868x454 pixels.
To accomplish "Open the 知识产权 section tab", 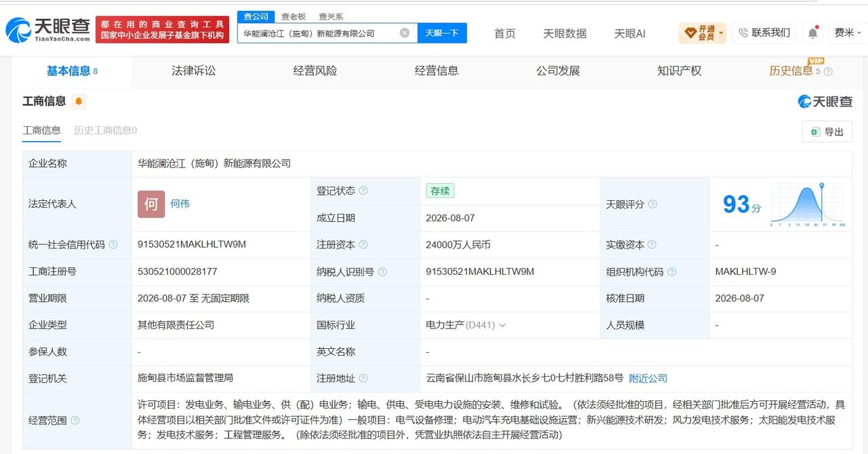I will [679, 71].
